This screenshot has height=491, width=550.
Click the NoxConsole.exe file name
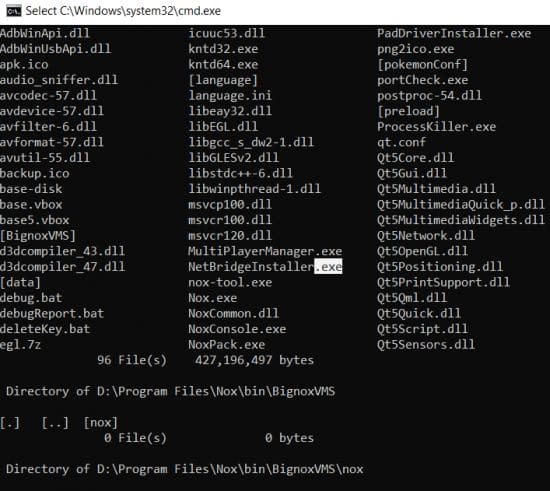click(237, 329)
